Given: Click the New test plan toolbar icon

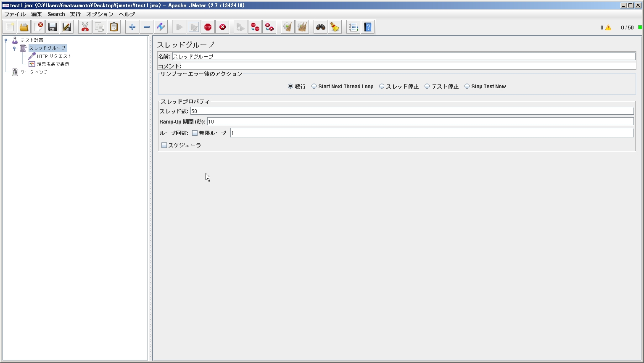Looking at the screenshot, I should click(10, 27).
